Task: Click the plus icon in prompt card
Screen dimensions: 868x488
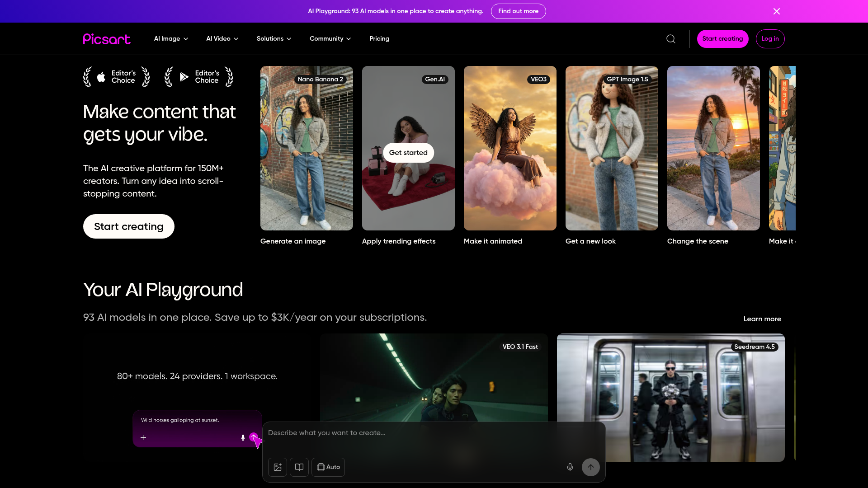Action: [143, 437]
